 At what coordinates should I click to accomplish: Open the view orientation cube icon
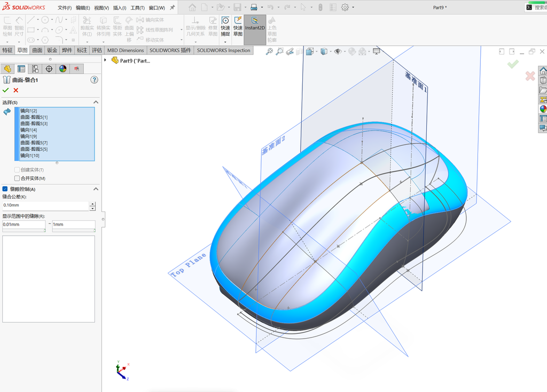coord(309,52)
